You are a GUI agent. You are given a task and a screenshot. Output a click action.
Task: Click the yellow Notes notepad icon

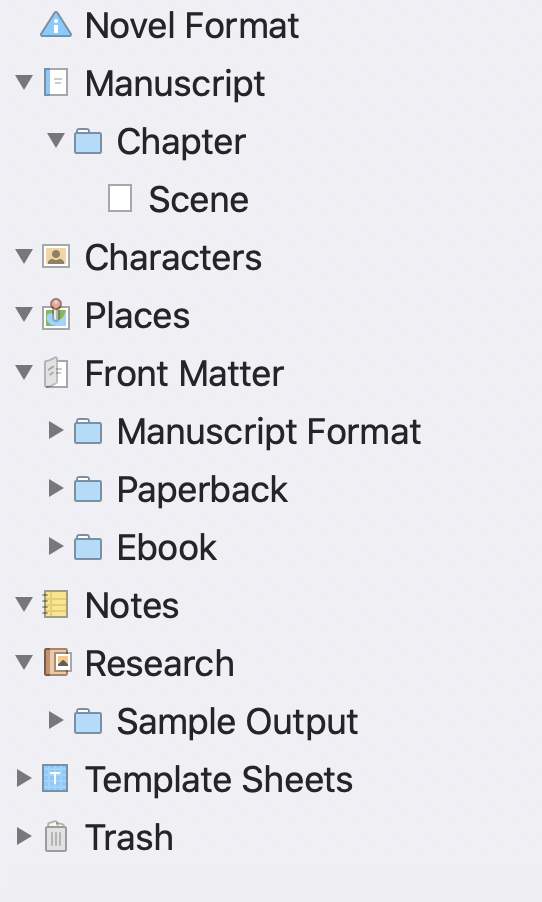(x=56, y=605)
